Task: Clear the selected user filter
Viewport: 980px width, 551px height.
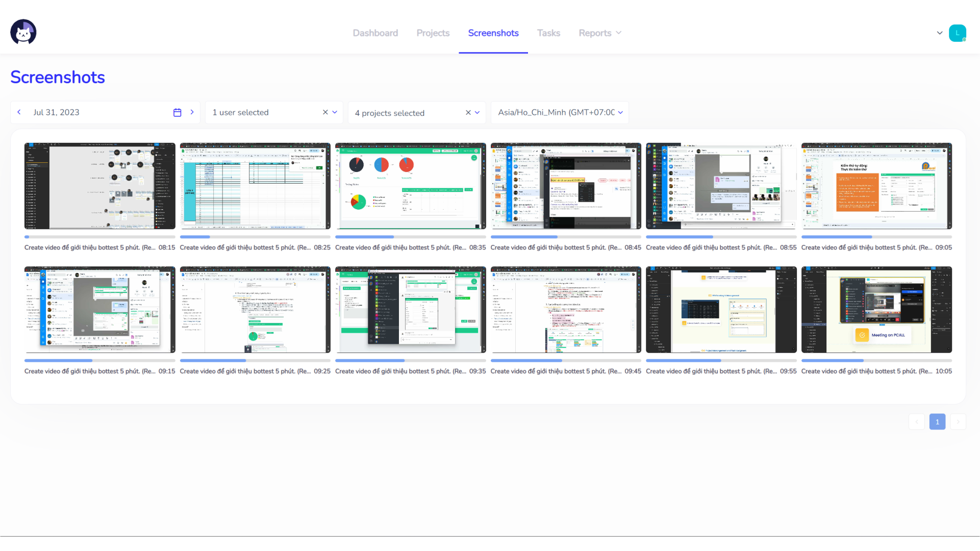Action: (x=325, y=112)
